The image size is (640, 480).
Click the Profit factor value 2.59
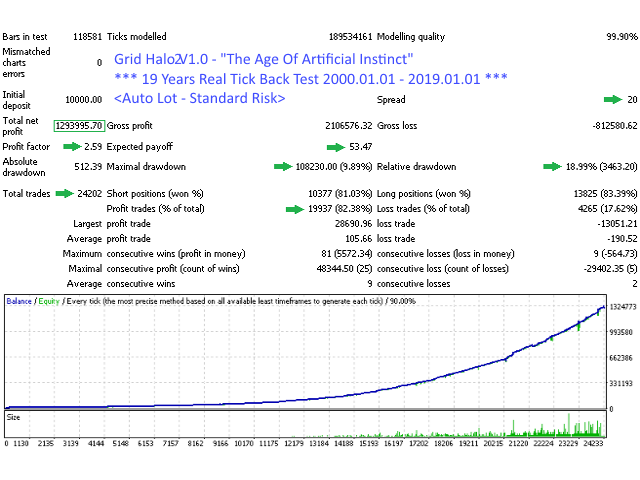pyautogui.click(x=93, y=147)
